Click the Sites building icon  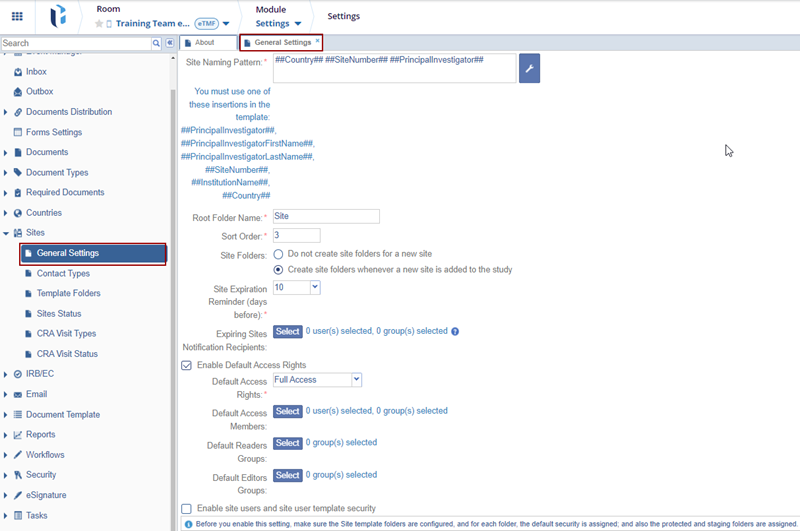(x=18, y=233)
